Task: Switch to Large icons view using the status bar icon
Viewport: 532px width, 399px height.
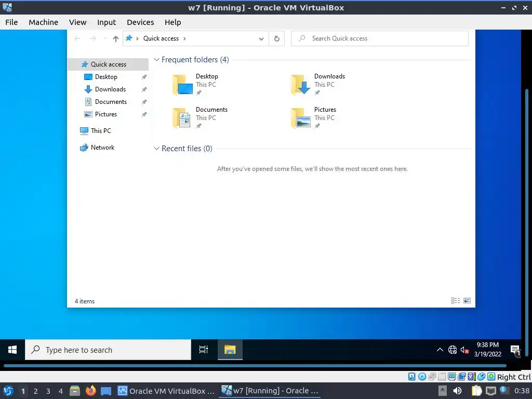Action: point(467,301)
